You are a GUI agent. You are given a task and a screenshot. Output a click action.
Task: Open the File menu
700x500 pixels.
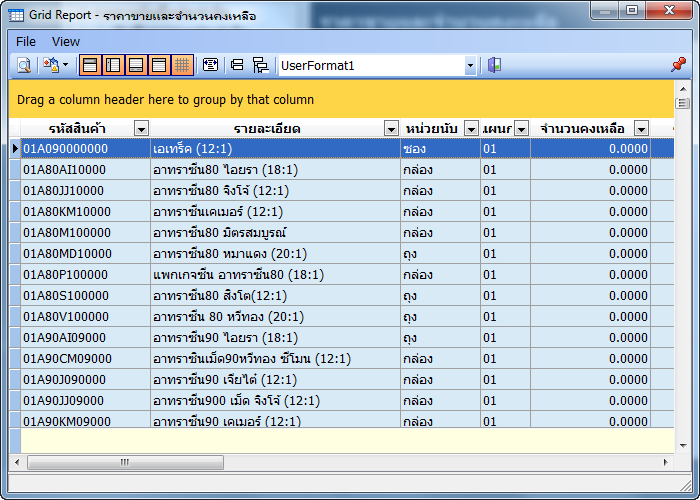(x=26, y=41)
